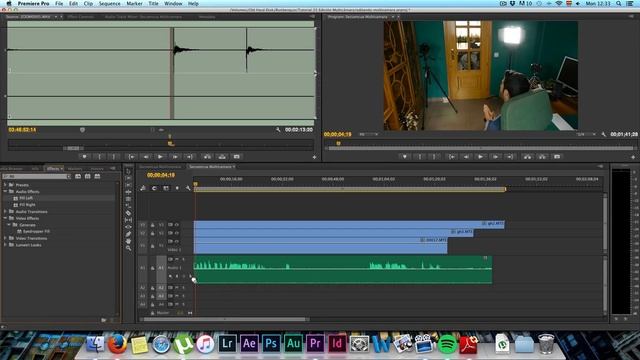Open Program monitor playback resolution dropdown
The height and width of the screenshot is (360, 640).
pos(586,134)
